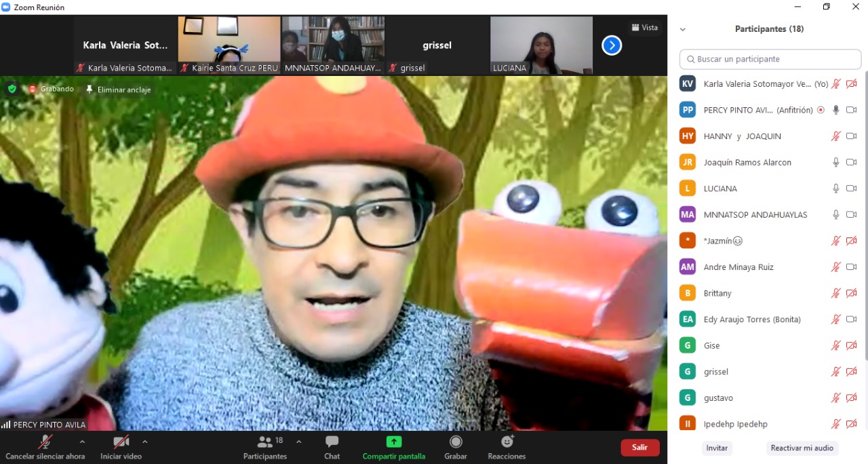Toggle Cancelar silenciar ahora microphone
This screenshot has width=868, height=464.
(x=45, y=442)
